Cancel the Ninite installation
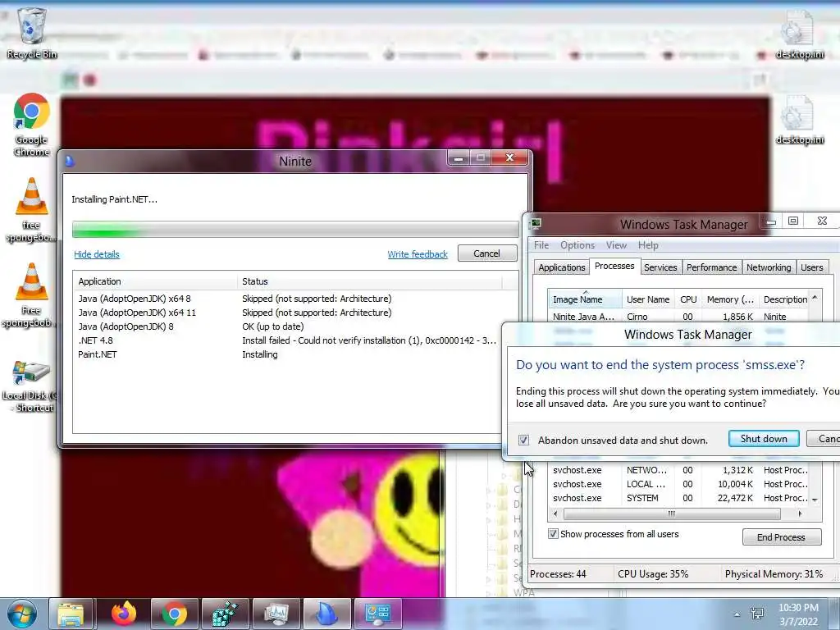The height and width of the screenshot is (630, 840). point(486,253)
